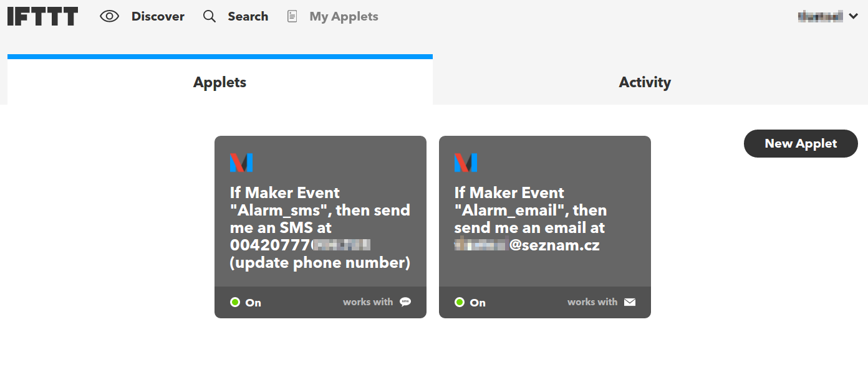Click Maker icon on Alarm_email applet
The image size is (868, 370).
click(466, 163)
